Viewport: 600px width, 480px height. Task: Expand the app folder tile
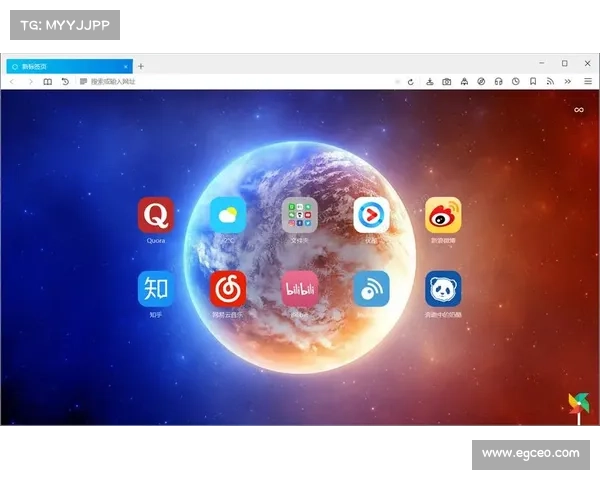click(300, 215)
